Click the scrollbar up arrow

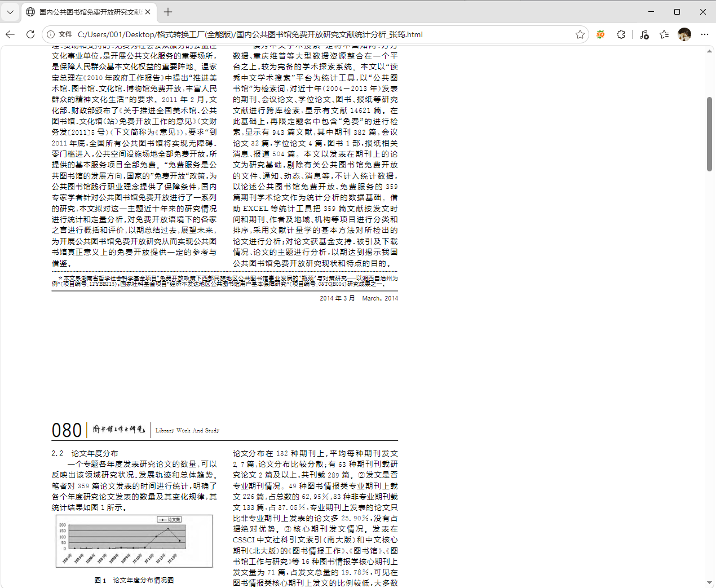[x=710, y=51]
